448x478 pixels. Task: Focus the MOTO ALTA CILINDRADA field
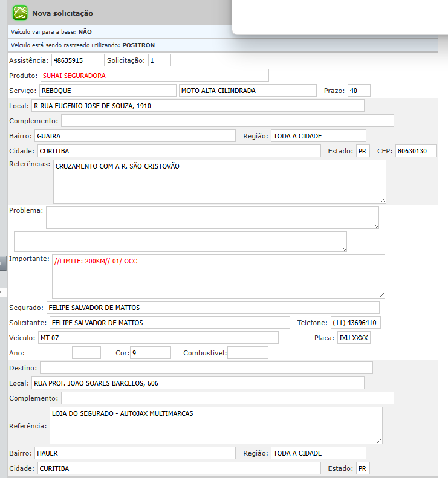247,91
